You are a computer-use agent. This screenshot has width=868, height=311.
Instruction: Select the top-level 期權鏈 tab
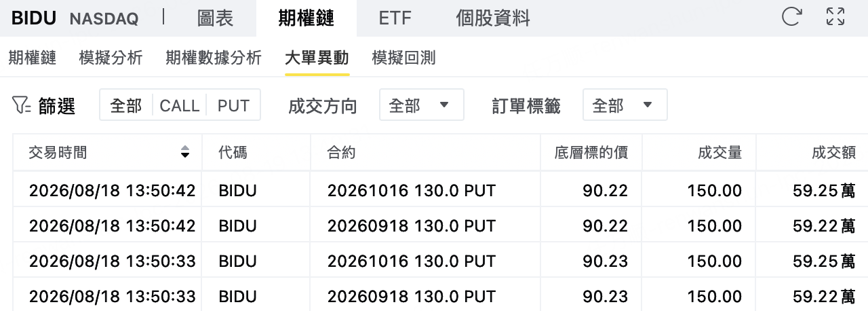[x=306, y=18]
